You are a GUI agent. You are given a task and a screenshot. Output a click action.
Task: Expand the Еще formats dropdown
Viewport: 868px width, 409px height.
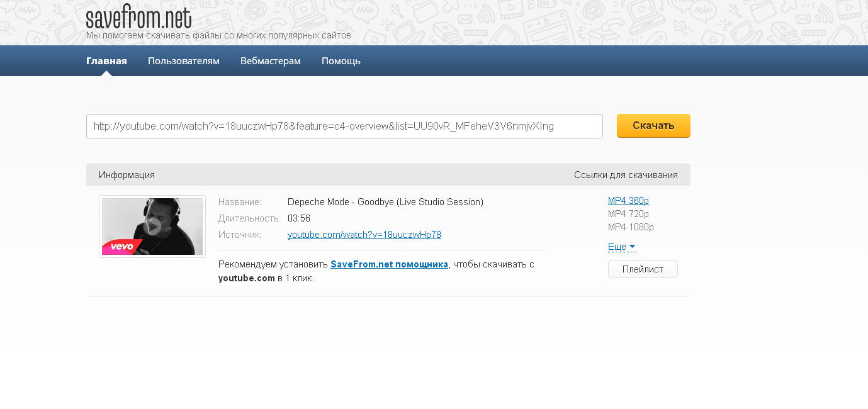621,247
